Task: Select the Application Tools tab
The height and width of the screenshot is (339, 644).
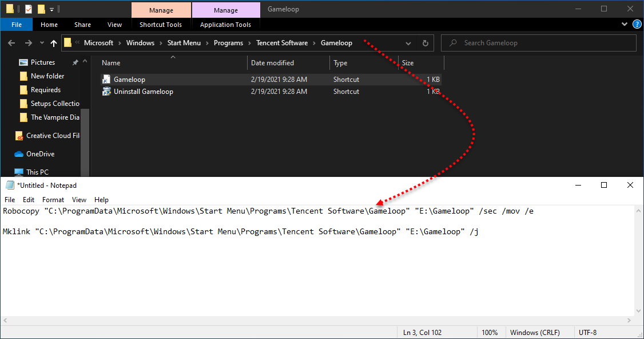Action: pos(225,25)
